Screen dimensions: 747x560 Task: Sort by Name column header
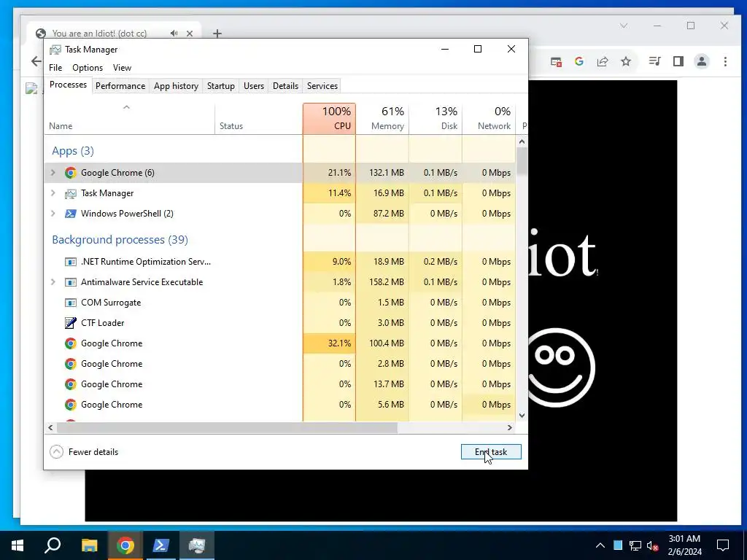click(130, 119)
